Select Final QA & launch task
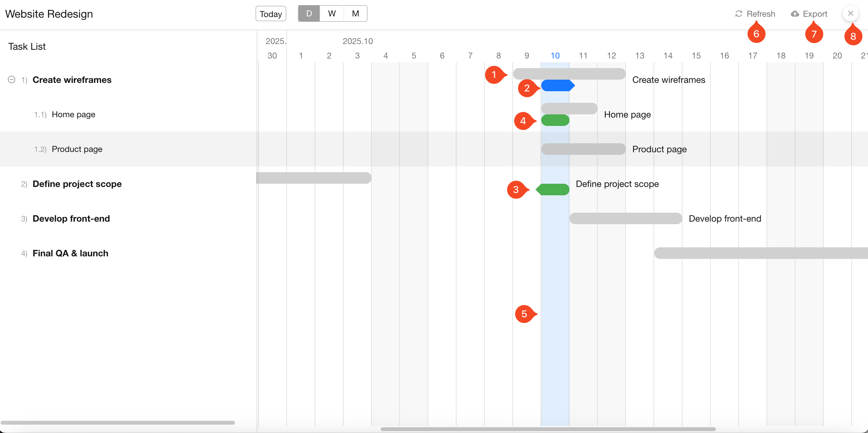 tap(70, 253)
